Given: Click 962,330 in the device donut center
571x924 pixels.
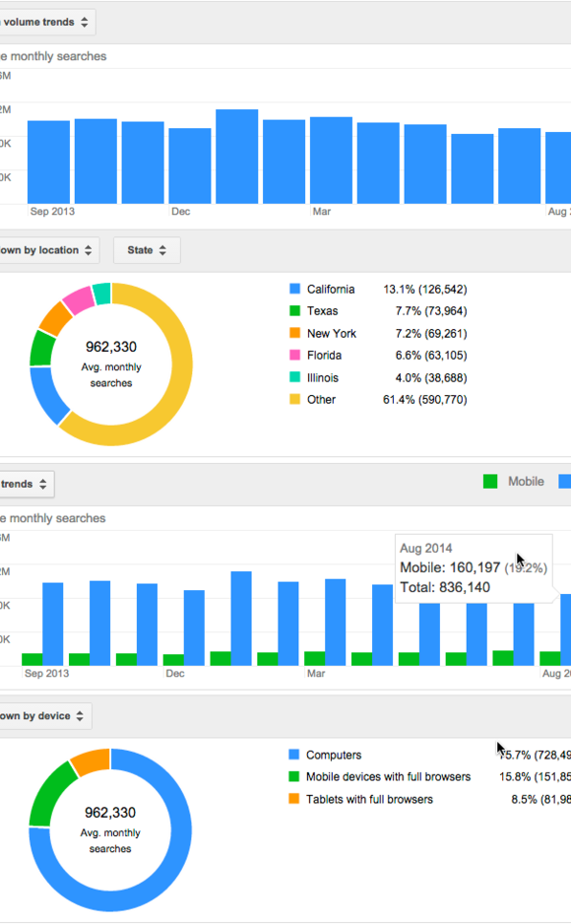Looking at the screenshot, I should pos(110,813).
